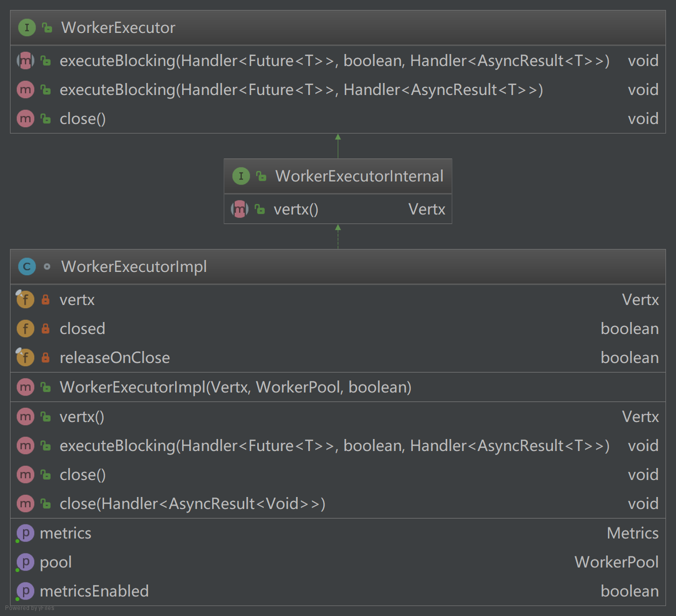
Task: Click the class icon beside WorkerExecutorImpl
Action: (x=27, y=266)
